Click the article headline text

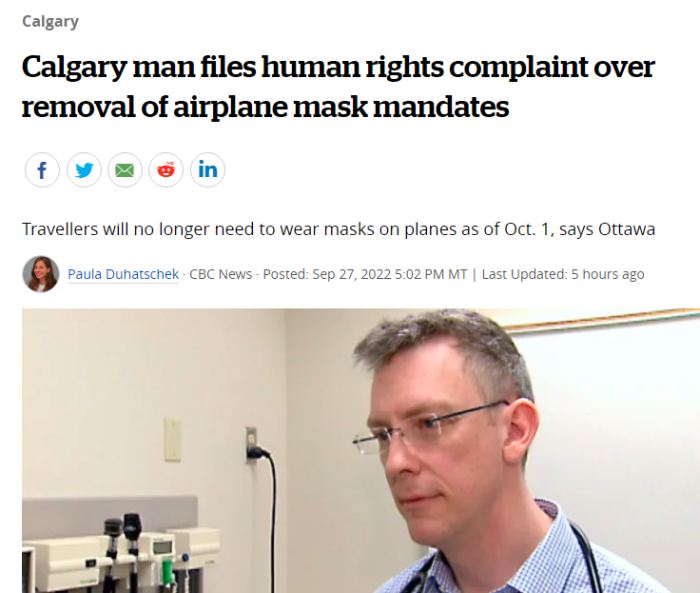(338, 87)
